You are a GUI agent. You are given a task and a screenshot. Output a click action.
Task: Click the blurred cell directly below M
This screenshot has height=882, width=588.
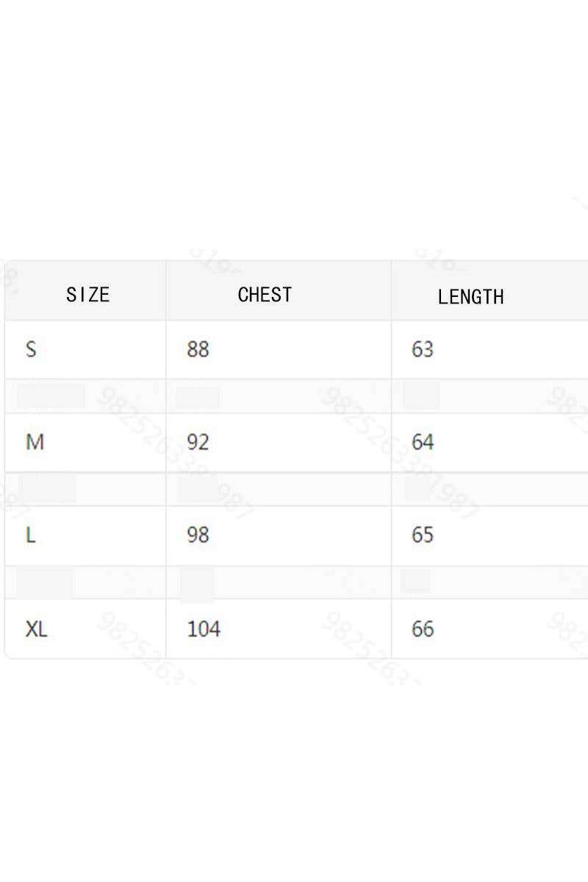tap(48, 489)
